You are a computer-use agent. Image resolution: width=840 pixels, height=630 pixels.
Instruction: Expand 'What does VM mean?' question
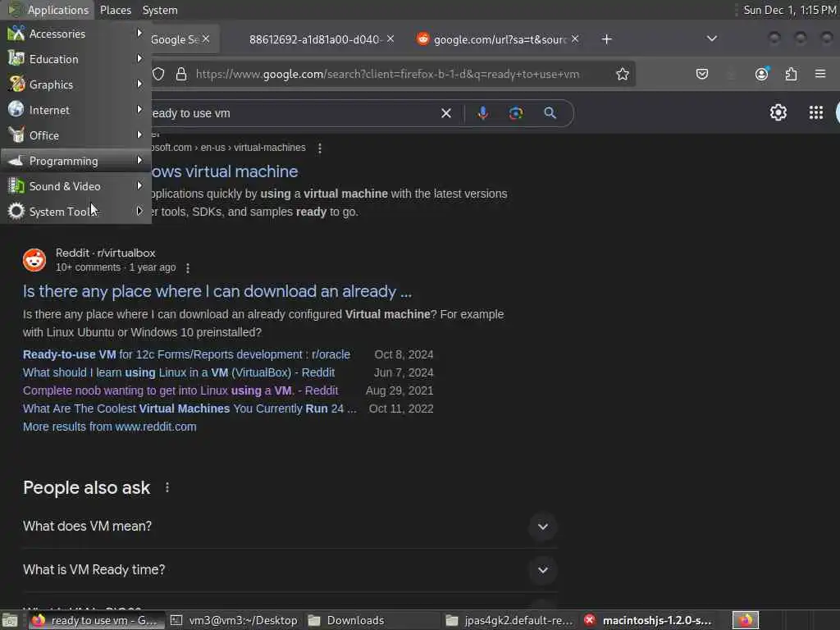tap(290, 527)
